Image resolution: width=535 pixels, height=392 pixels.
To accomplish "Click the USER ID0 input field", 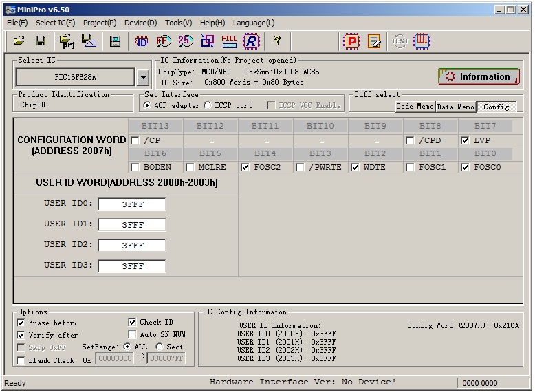I will click(x=132, y=204).
